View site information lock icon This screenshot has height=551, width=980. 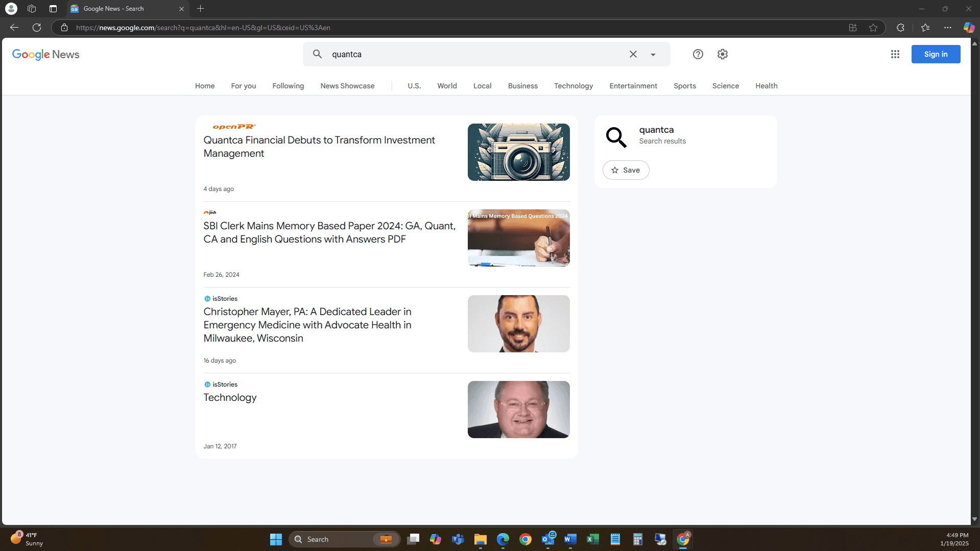click(x=64, y=28)
